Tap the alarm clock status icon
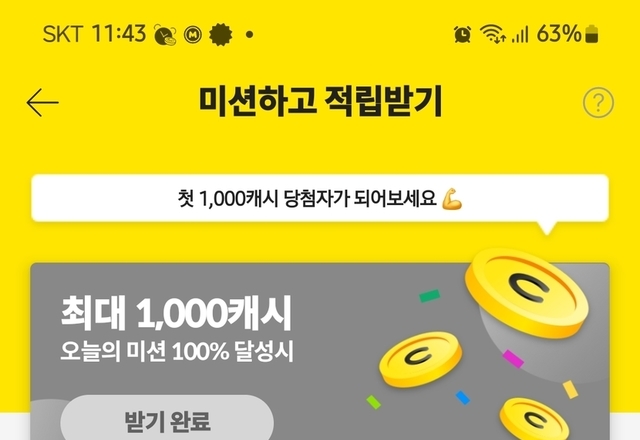This screenshot has width=640, height=440. click(462, 34)
